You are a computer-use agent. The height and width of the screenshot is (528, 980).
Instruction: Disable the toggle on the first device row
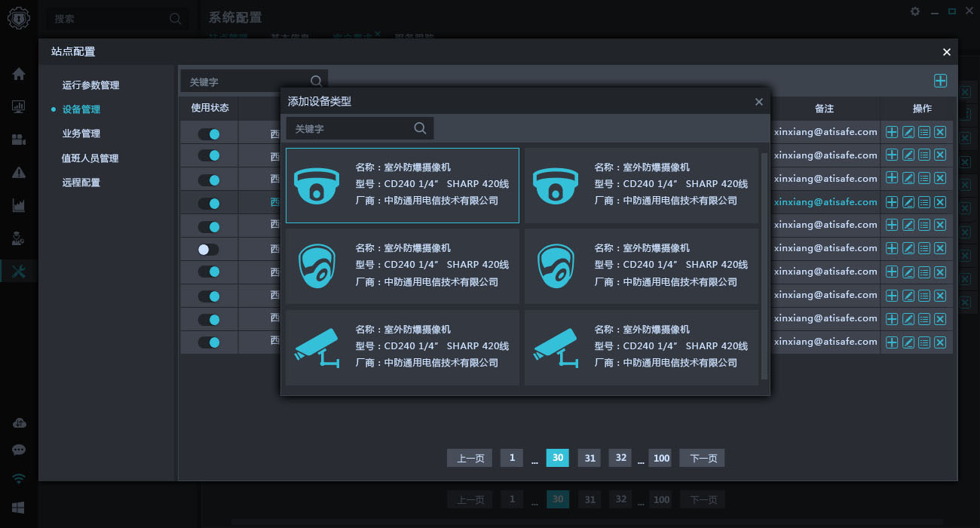pyautogui.click(x=210, y=133)
